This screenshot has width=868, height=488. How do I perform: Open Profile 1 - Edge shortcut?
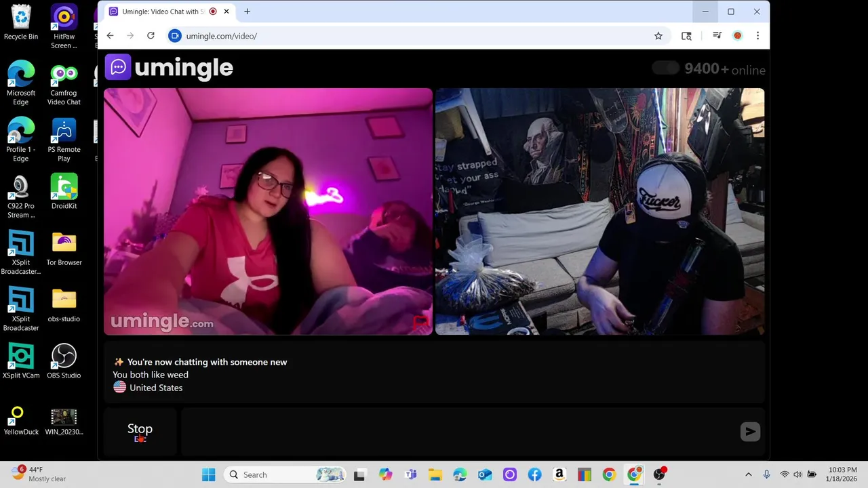point(21,140)
